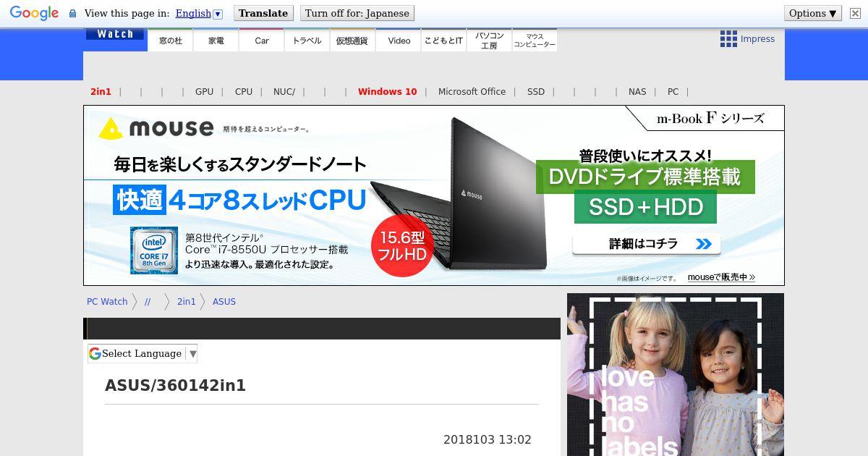Open the mouseで販売中 link
The height and width of the screenshot is (456, 868).
721,277
